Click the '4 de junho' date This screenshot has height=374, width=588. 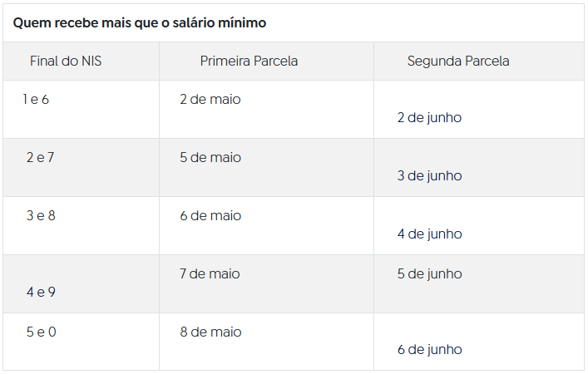click(x=429, y=234)
